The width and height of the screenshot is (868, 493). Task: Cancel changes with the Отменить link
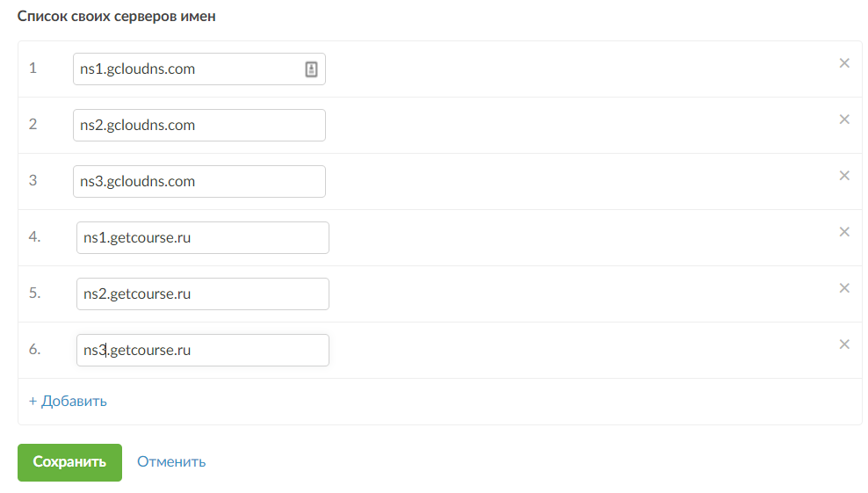coord(171,462)
